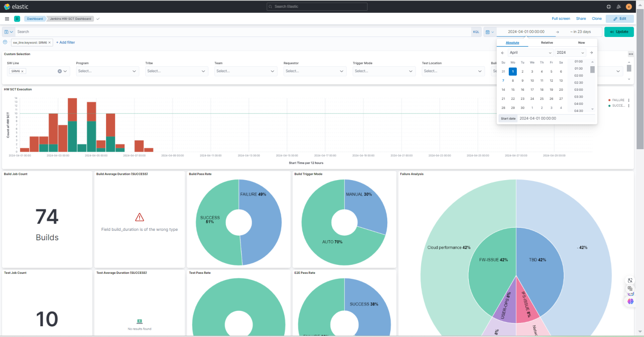Image resolution: width=644 pixels, height=337 pixels.
Task: Click the Update button
Action: click(x=619, y=32)
